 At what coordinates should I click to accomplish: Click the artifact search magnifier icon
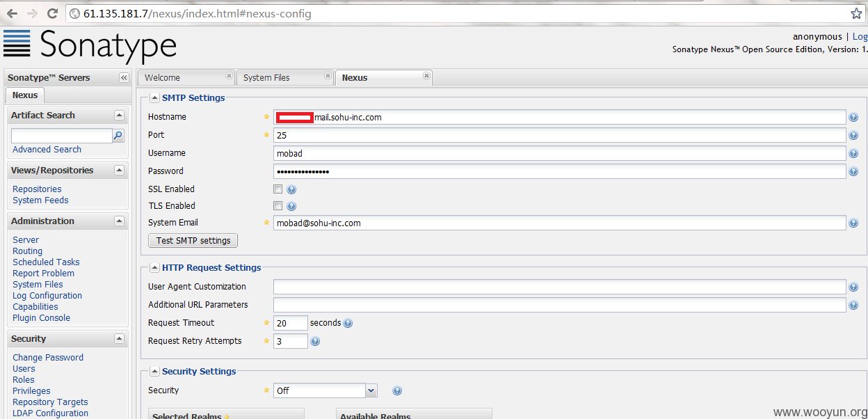(118, 136)
